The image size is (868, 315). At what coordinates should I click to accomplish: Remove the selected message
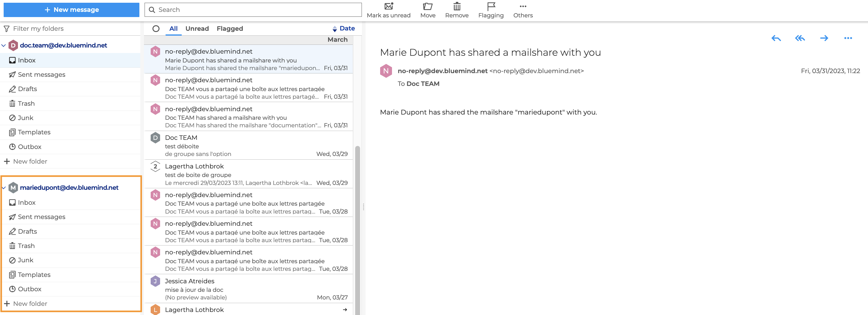coord(457,10)
